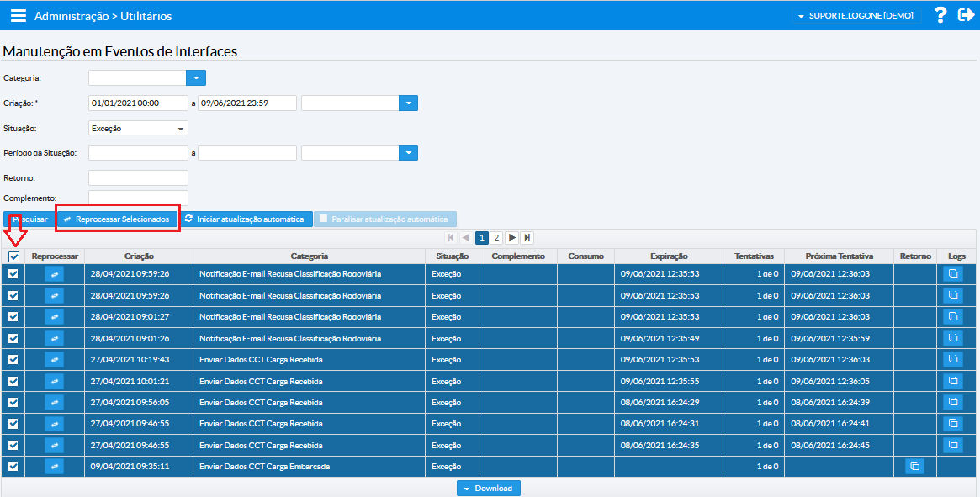The height and width of the screenshot is (497, 980).
Task: Uncheck the row created 09/04/2021 09:35:11
Action: 13,466
